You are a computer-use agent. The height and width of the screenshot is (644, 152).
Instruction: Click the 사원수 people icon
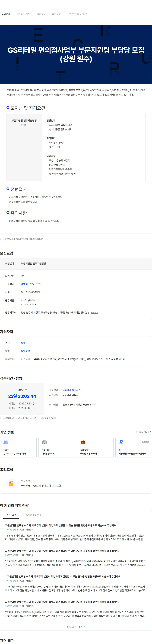pyautogui.click(x=6, y=442)
